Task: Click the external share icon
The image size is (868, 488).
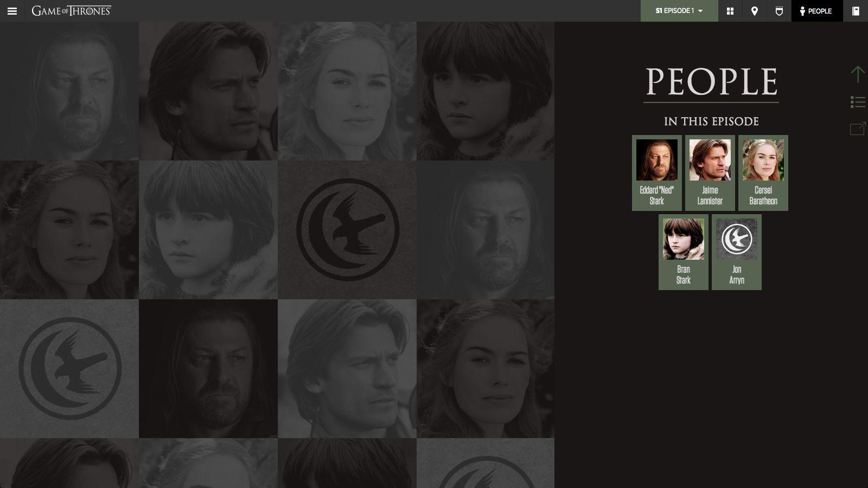Action: (x=857, y=129)
